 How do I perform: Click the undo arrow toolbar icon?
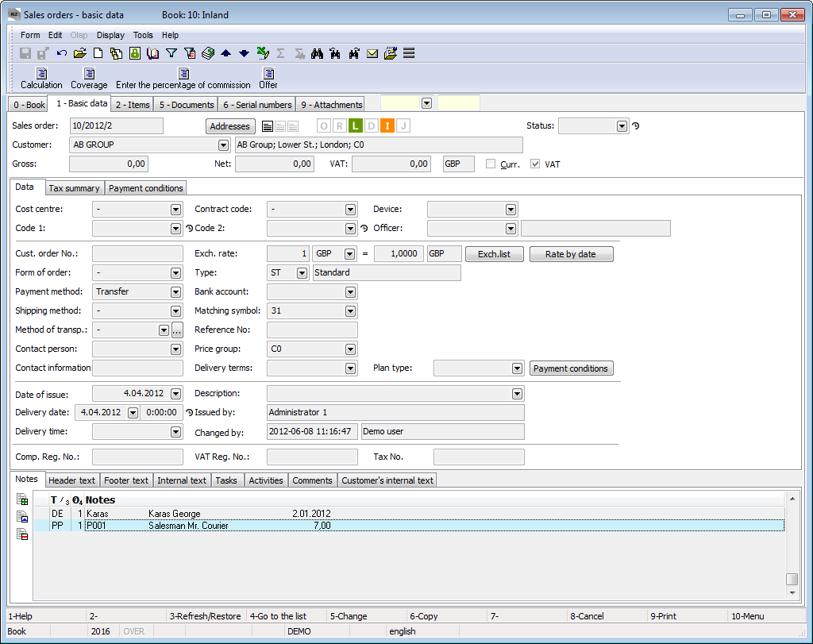point(62,53)
